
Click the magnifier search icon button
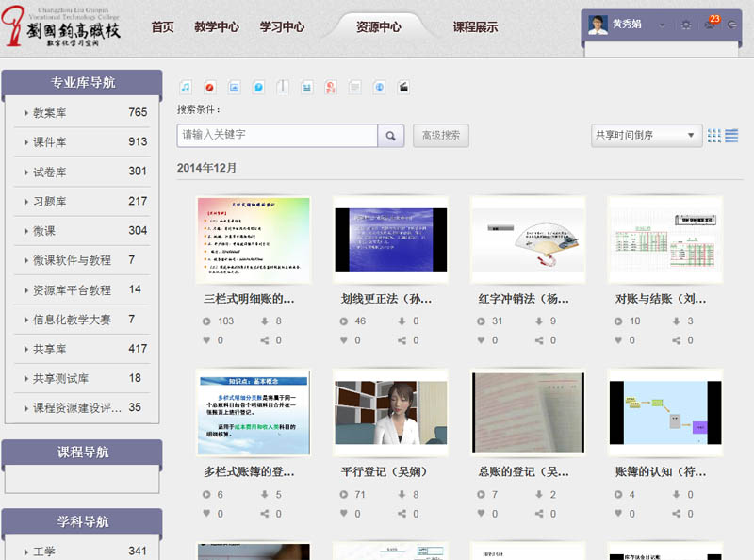click(x=390, y=136)
